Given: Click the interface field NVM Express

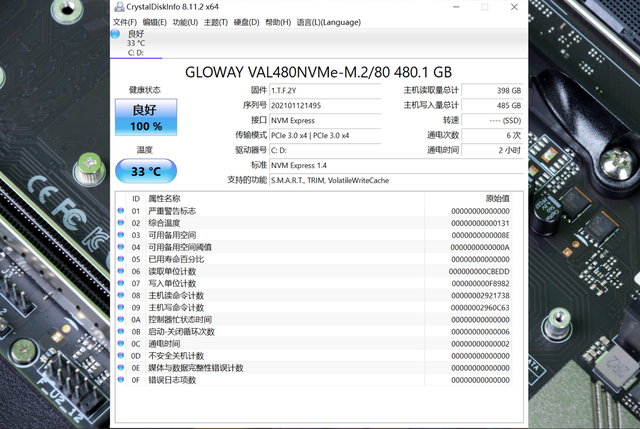Looking at the screenshot, I should [x=325, y=120].
